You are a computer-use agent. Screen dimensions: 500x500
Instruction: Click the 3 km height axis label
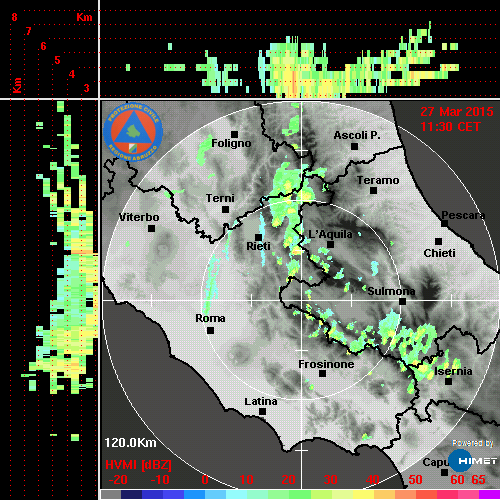(86, 88)
